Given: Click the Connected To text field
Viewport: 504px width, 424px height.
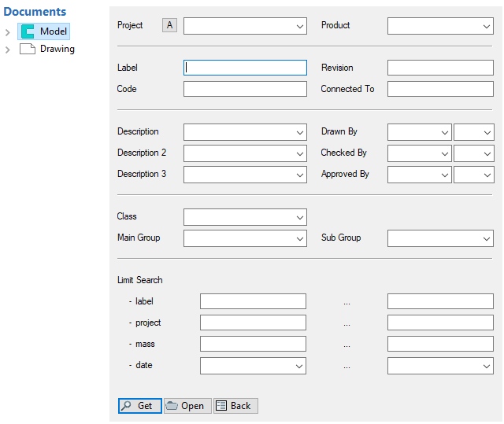Looking at the screenshot, I should click(x=440, y=90).
